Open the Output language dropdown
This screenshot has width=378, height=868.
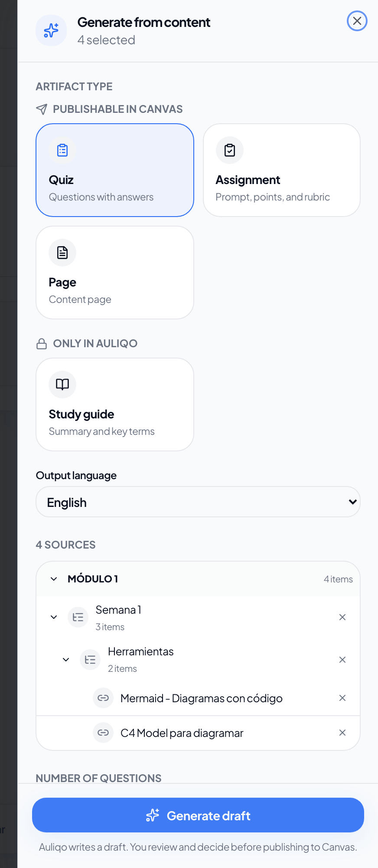click(x=198, y=502)
